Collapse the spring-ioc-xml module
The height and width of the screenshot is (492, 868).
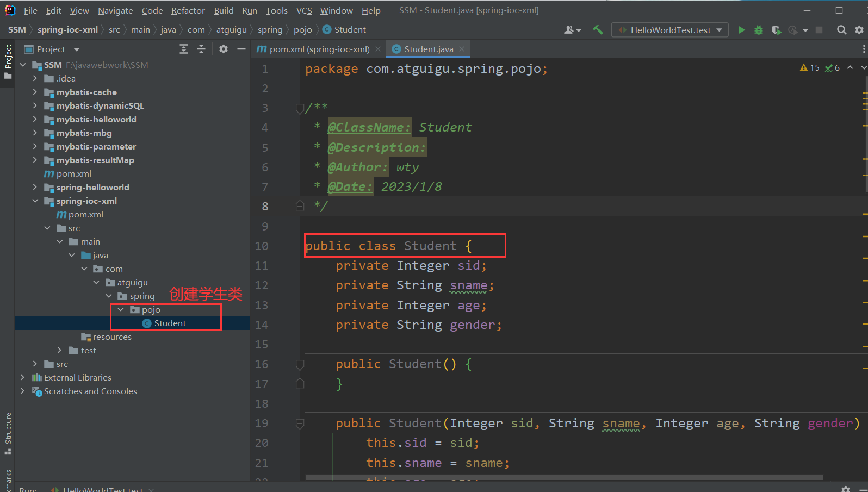(x=35, y=201)
